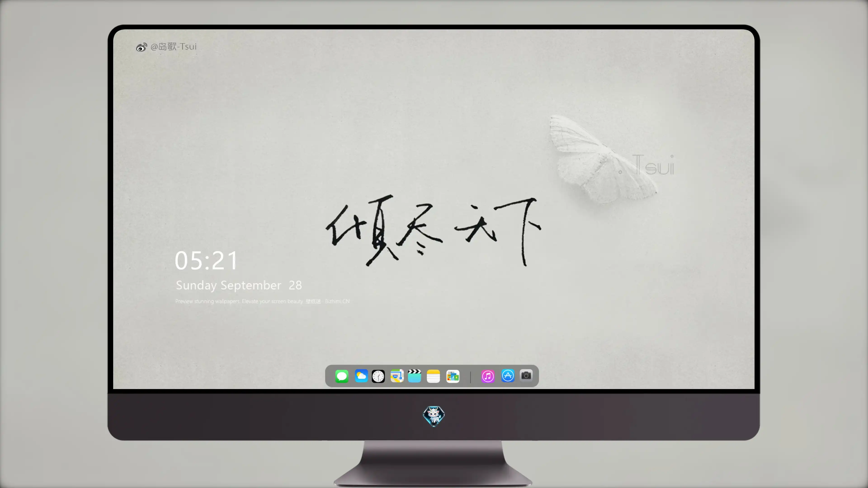
Task: Open the App Store dock icon
Action: pos(508,376)
